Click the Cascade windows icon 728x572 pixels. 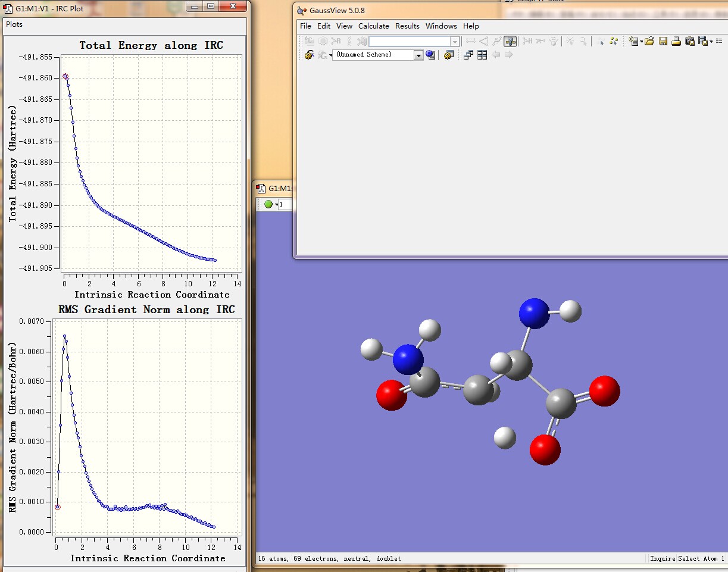468,55
